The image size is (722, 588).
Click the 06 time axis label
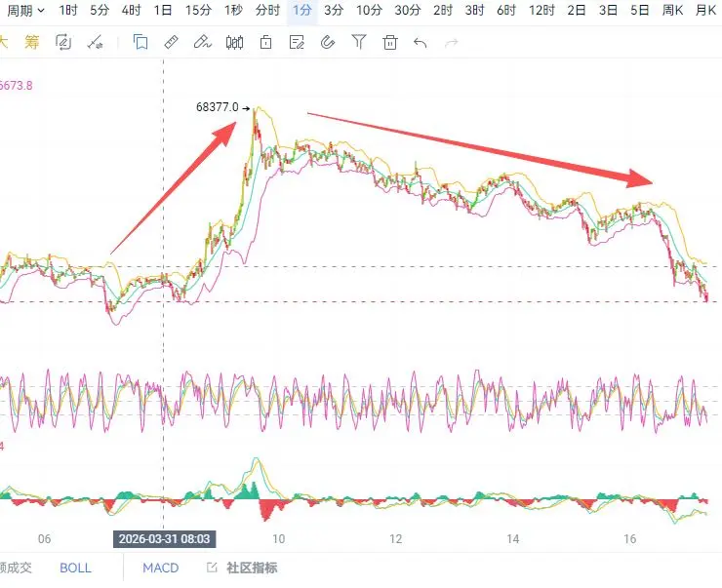pyautogui.click(x=44, y=539)
